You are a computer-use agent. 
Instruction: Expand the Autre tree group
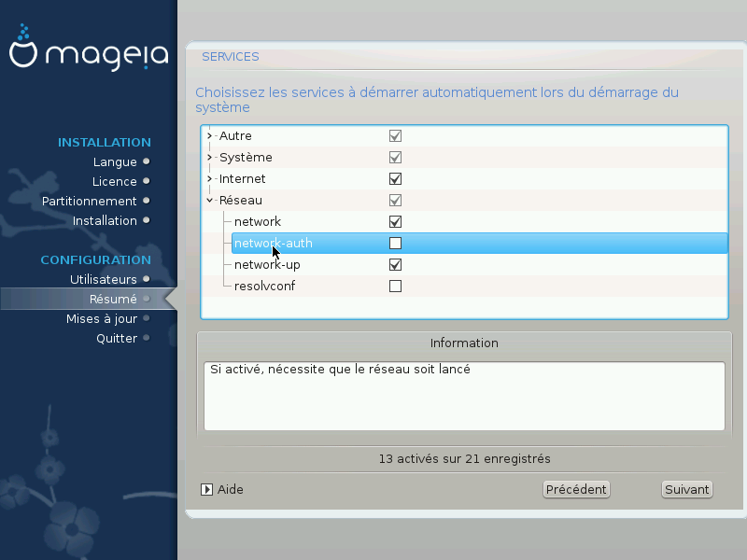209,136
